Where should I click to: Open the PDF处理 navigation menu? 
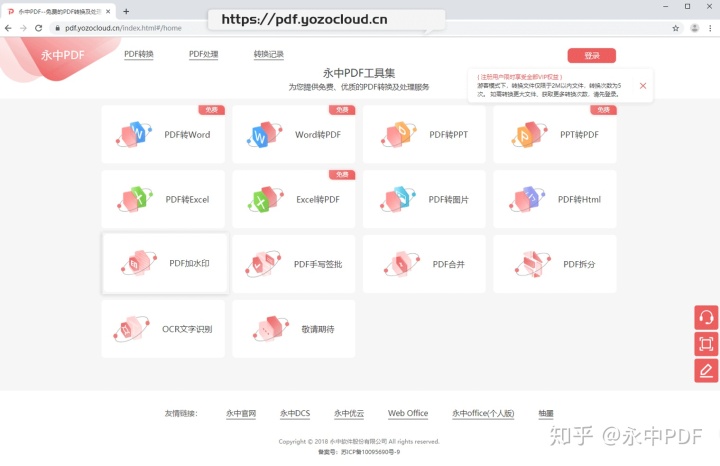(x=203, y=54)
